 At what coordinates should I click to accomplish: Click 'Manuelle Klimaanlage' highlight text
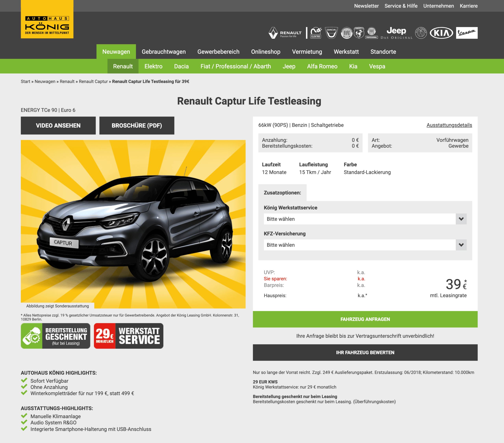pyautogui.click(x=56, y=416)
